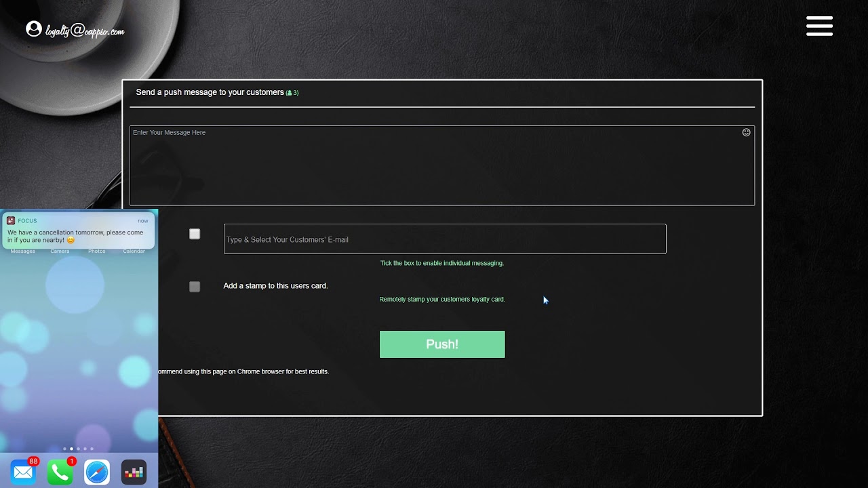868x488 pixels.
Task: Click 'Add a stamp to this users card' label
Action: coord(275,286)
